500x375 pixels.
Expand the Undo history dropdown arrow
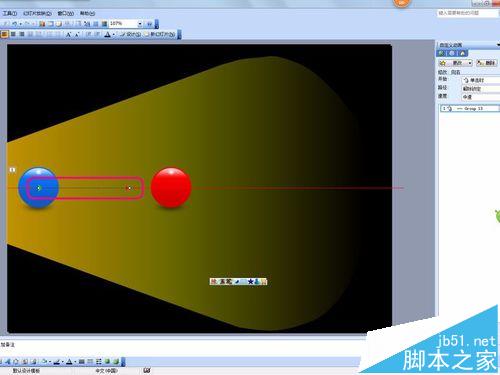20,24
